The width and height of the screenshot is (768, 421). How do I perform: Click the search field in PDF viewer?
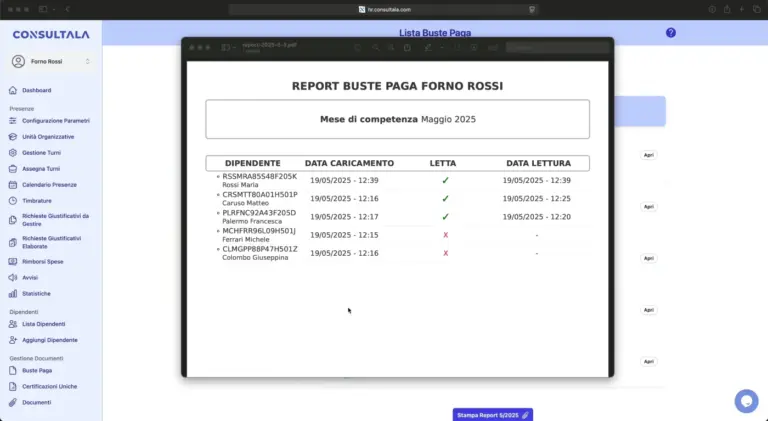(557, 47)
